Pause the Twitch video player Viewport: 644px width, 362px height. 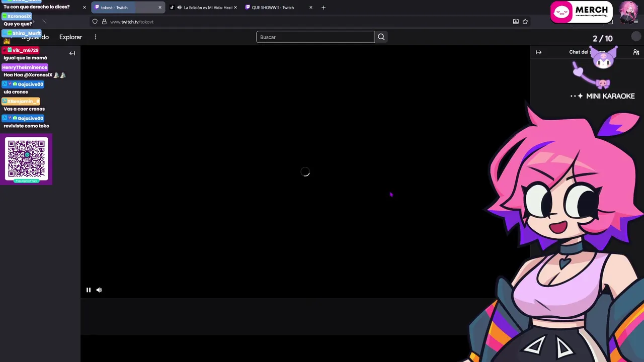pyautogui.click(x=89, y=290)
